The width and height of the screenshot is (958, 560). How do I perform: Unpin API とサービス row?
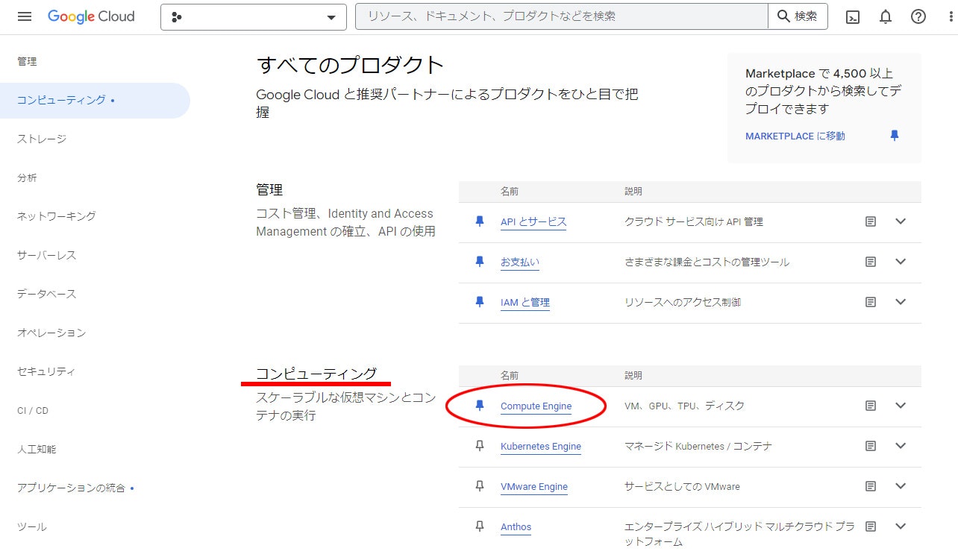coord(480,221)
